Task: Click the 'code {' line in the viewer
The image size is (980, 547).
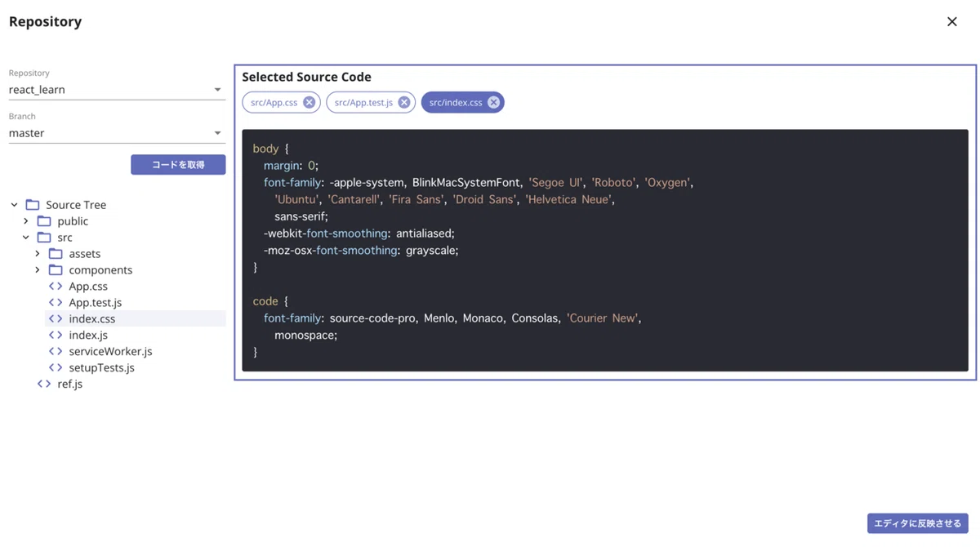Action: (270, 301)
